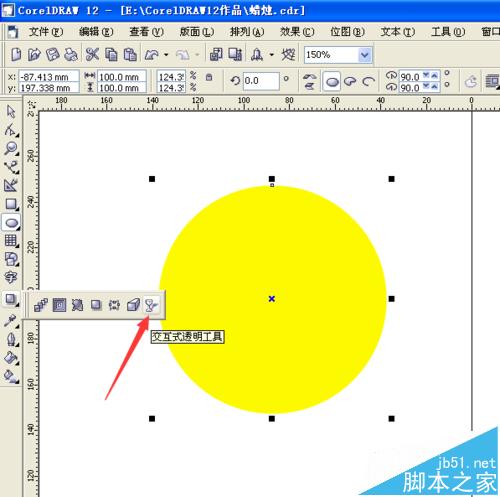Click the mirror vertically button
This screenshot has width=500, height=497.
pos(310,86)
